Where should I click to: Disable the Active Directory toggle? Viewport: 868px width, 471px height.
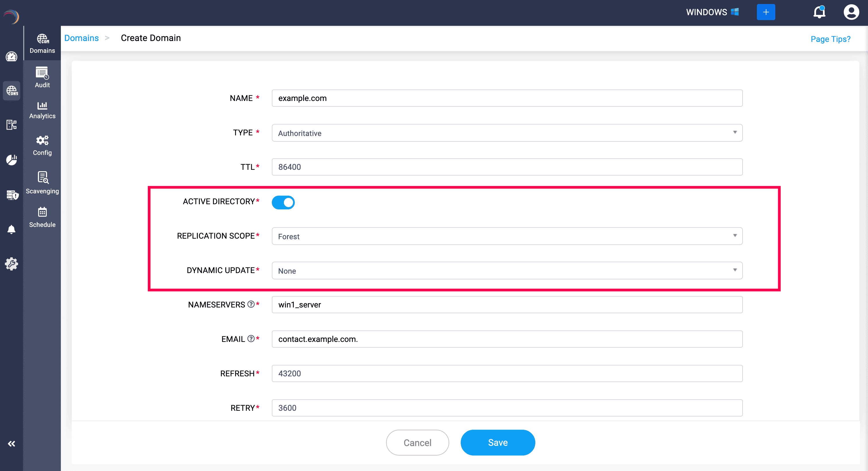tap(283, 202)
